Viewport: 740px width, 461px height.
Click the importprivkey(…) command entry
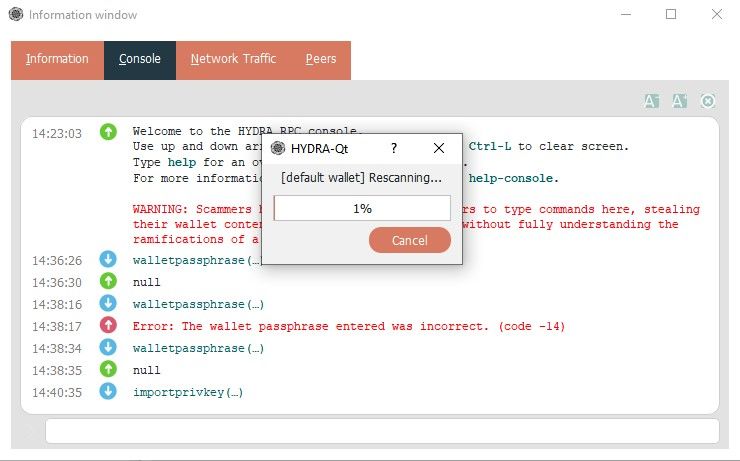[x=188, y=392]
